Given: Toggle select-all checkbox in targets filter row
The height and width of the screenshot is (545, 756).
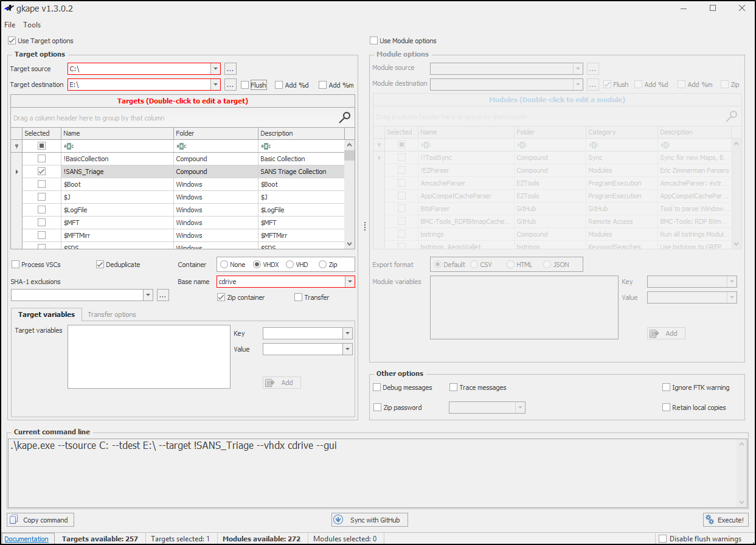Looking at the screenshot, I should (41, 146).
